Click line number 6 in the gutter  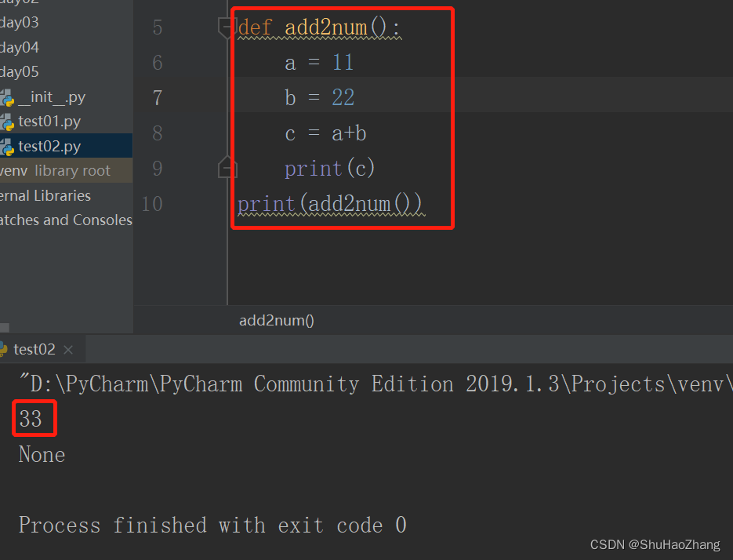click(x=158, y=63)
